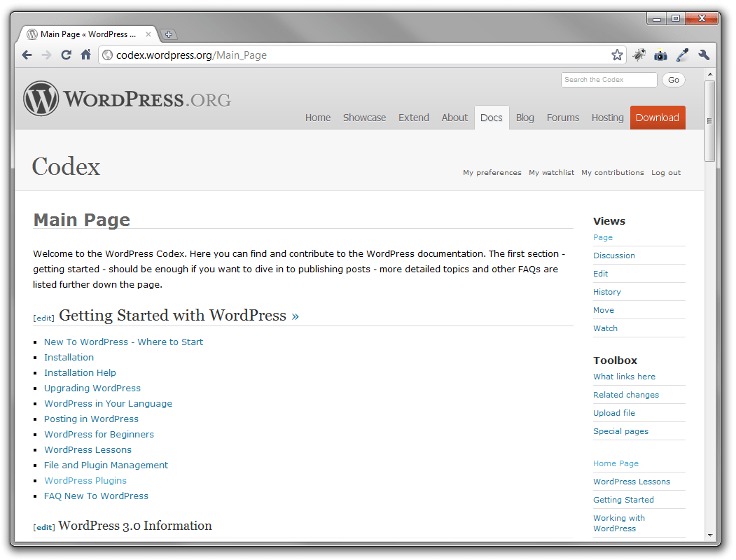The height and width of the screenshot is (560, 736).
Task: Click the scrollbar down arrow
Action: [709, 535]
